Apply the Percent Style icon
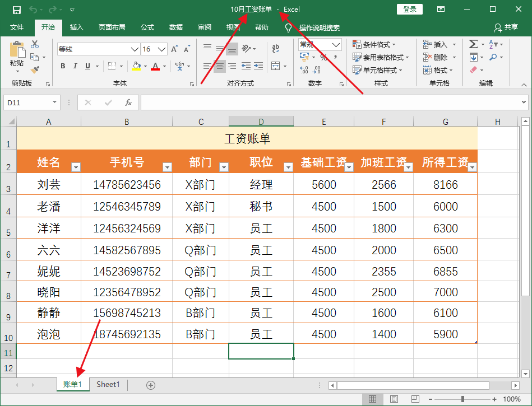532x406 pixels. pyautogui.click(x=323, y=57)
